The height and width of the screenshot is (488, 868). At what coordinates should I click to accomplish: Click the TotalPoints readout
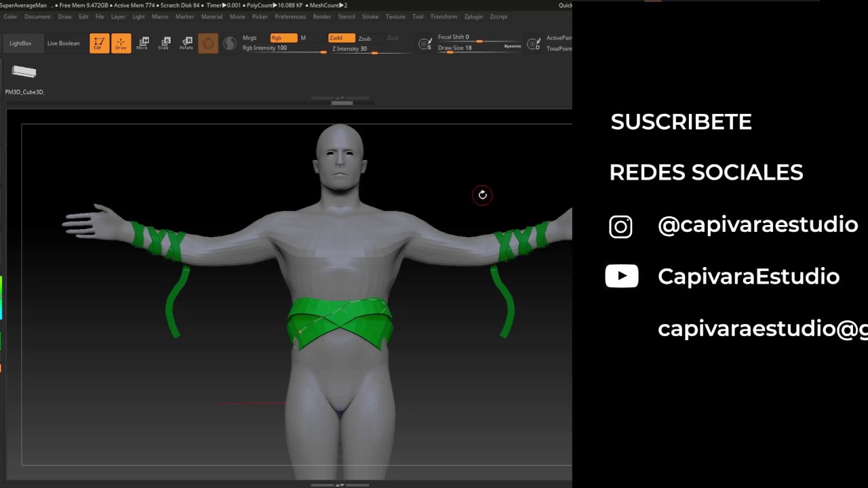(559, 49)
